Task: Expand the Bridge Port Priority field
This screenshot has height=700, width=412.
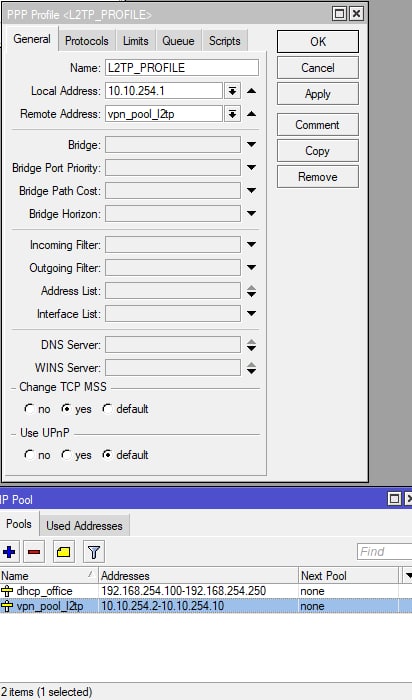Action: tap(251, 167)
